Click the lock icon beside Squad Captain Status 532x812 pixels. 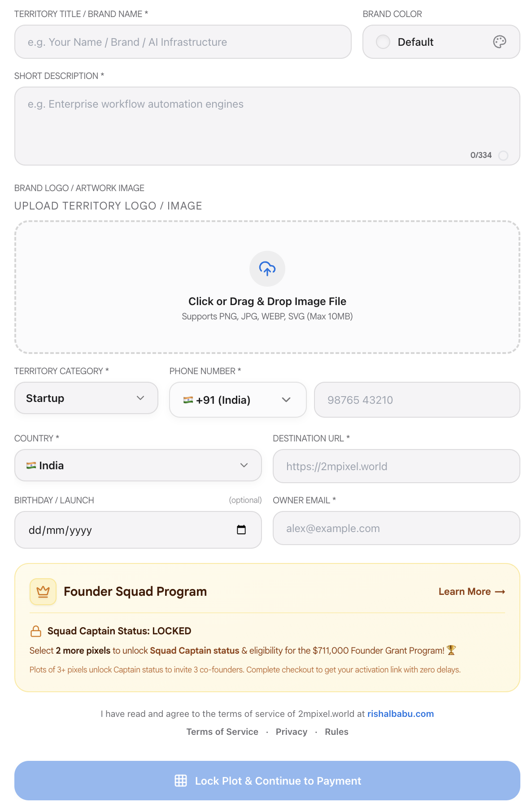(x=36, y=631)
